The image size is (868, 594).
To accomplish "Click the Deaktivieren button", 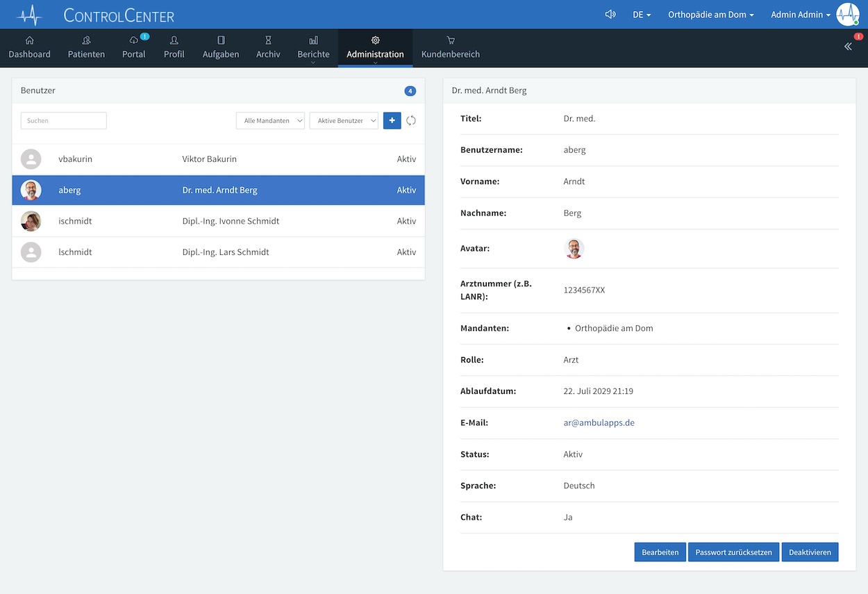I will tap(810, 552).
